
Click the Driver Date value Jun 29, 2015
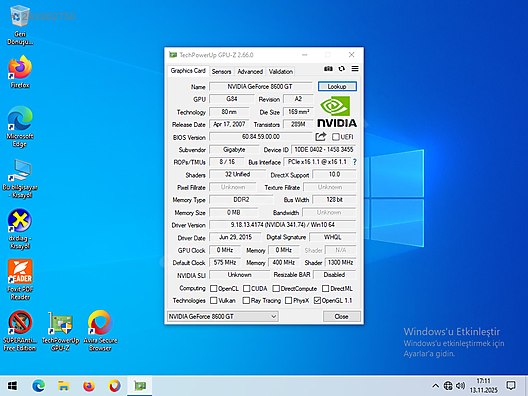pyautogui.click(x=235, y=237)
